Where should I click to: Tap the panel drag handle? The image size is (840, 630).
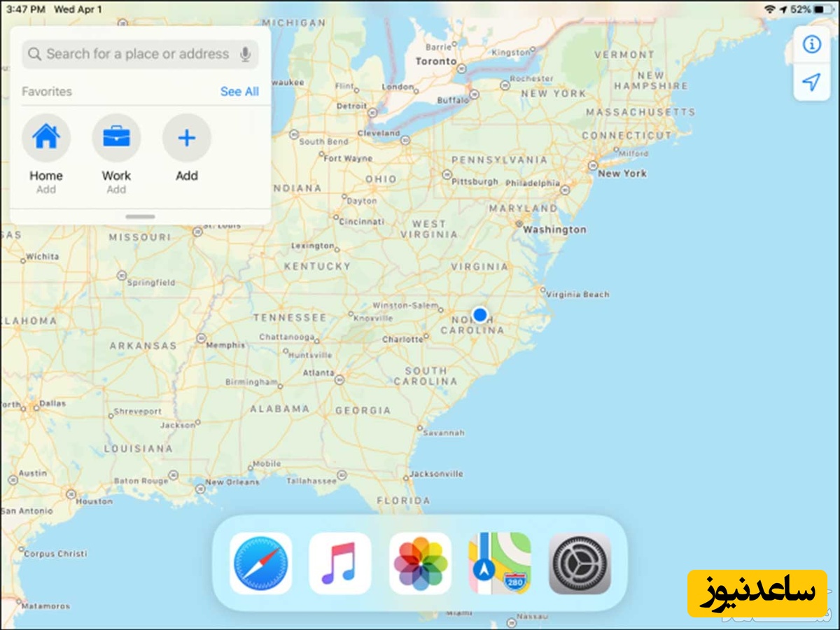(x=139, y=217)
